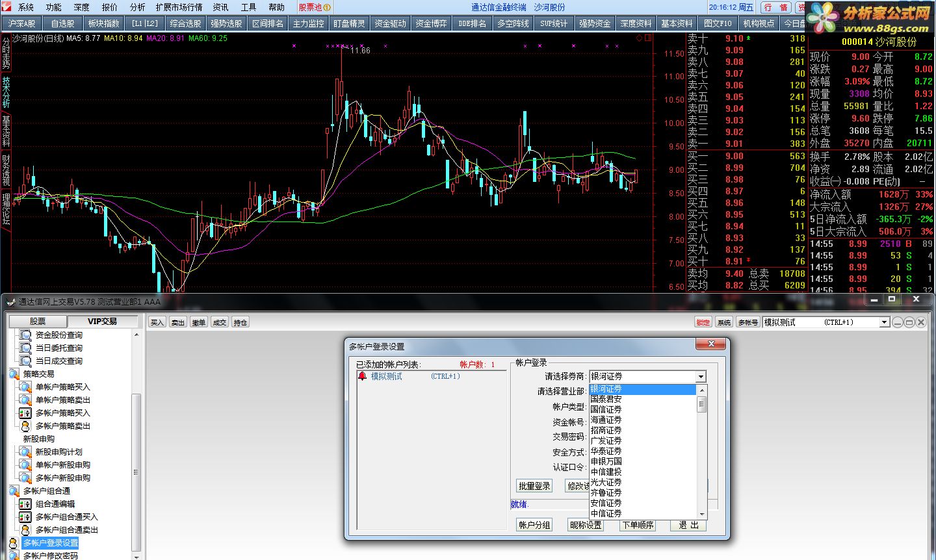Click the 单帐户策略买入 icon
The width and height of the screenshot is (936, 560).
(25, 387)
